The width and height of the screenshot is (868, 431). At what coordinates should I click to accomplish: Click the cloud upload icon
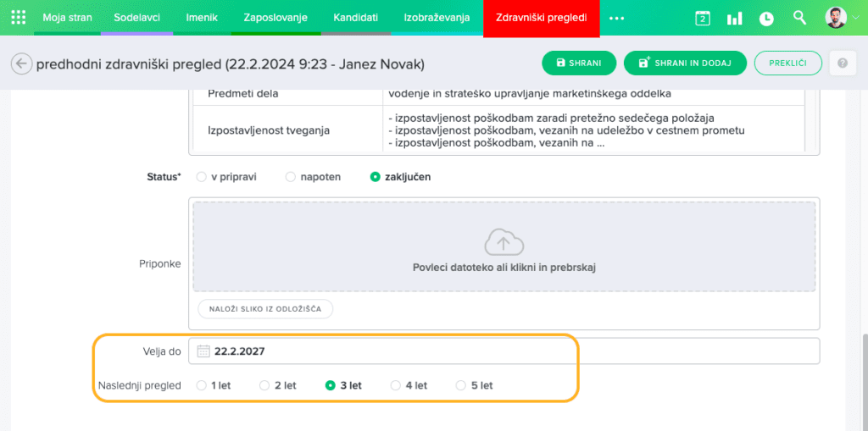click(504, 243)
